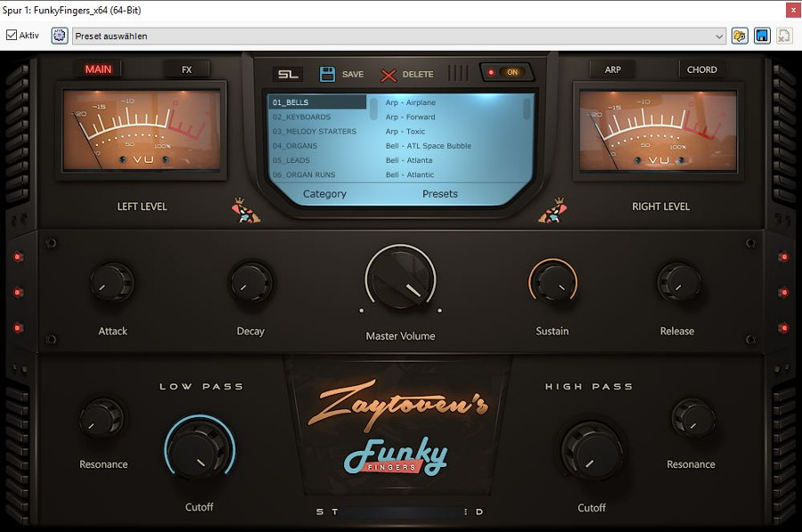Click the load preset folder icon

740,36
